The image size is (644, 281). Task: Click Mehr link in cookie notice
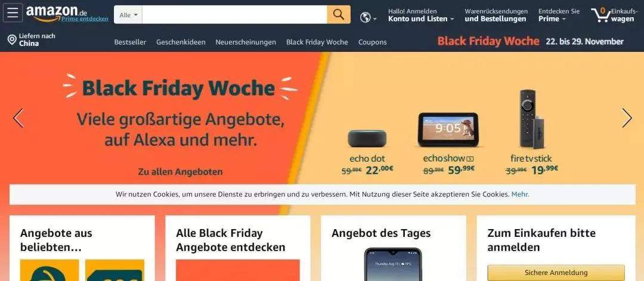pyautogui.click(x=520, y=194)
